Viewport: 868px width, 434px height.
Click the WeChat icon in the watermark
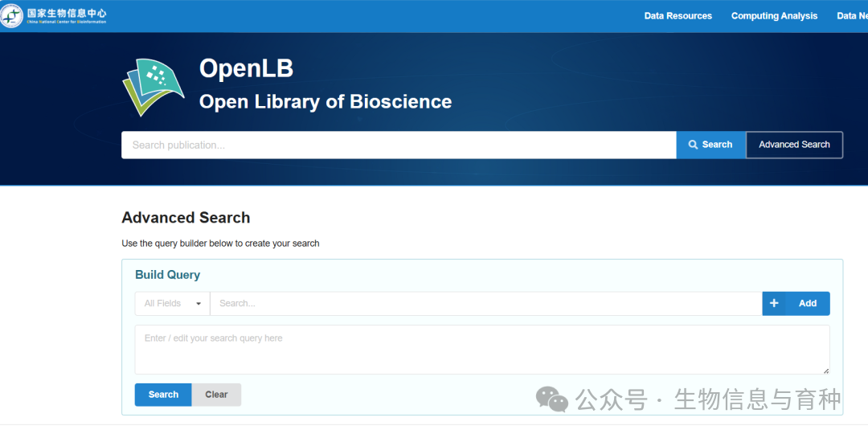[x=551, y=399]
